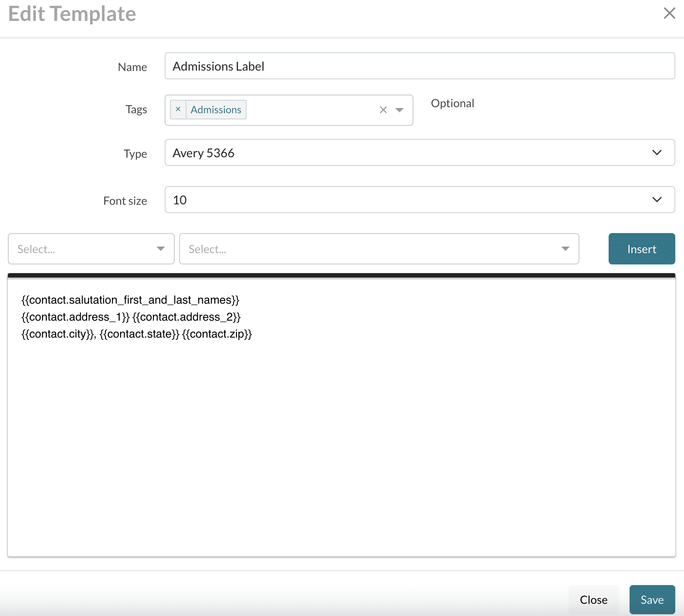Expand the Tags dropdown arrow
This screenshot has height=616, width=684.
point(400,110)
